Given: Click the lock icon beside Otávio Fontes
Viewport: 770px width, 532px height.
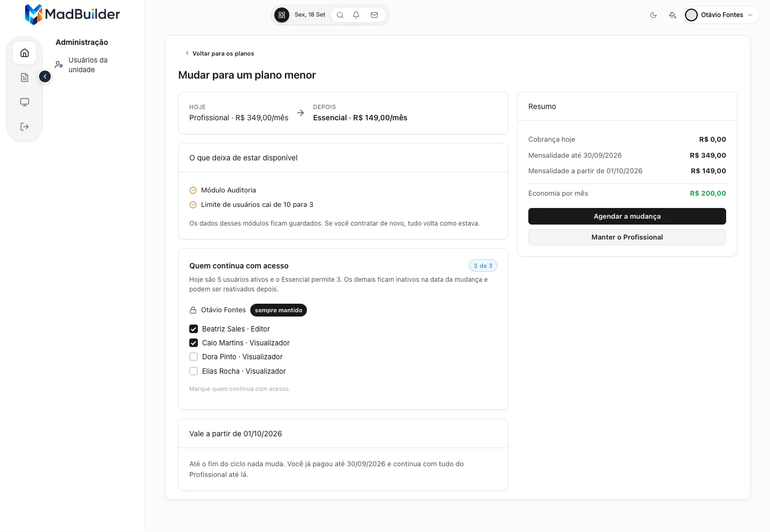Looking at the screenshot, I should click(193, 310).
